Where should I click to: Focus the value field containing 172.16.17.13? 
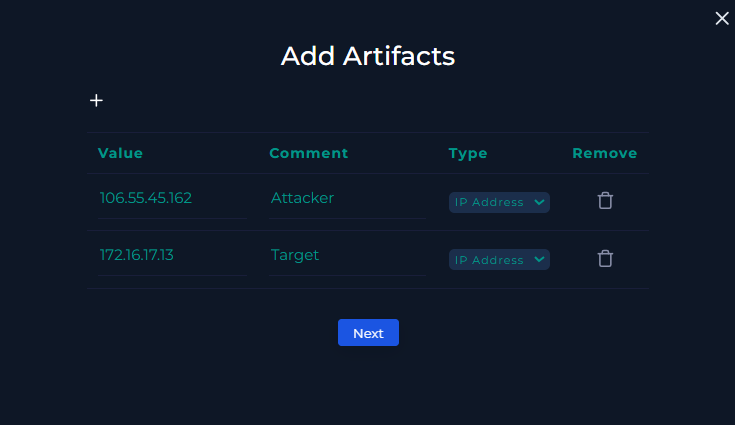click(172, 256)
